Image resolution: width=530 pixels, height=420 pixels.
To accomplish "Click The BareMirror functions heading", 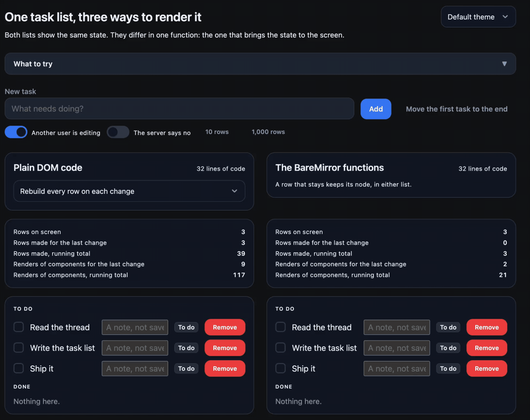I will (330, 168).
